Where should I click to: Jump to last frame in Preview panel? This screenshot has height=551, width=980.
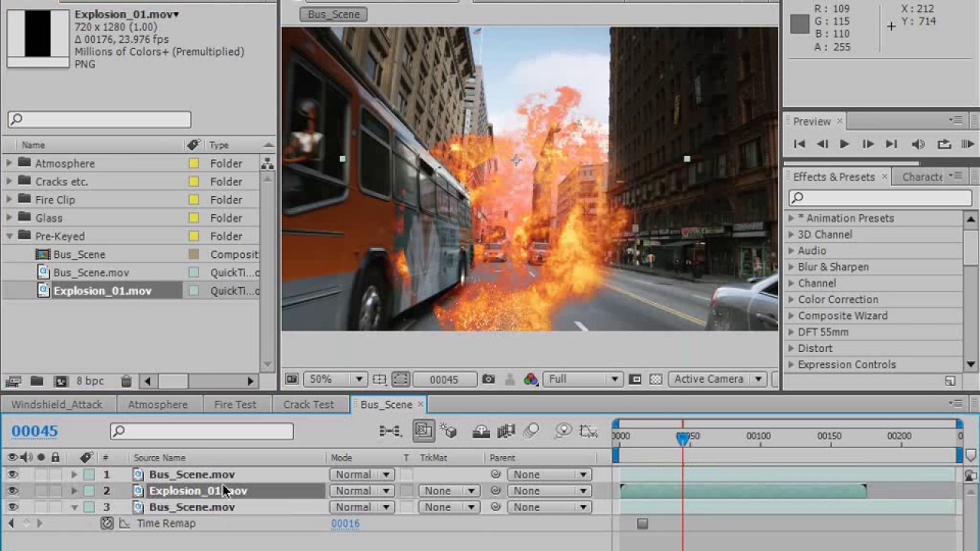click(891, 144)
